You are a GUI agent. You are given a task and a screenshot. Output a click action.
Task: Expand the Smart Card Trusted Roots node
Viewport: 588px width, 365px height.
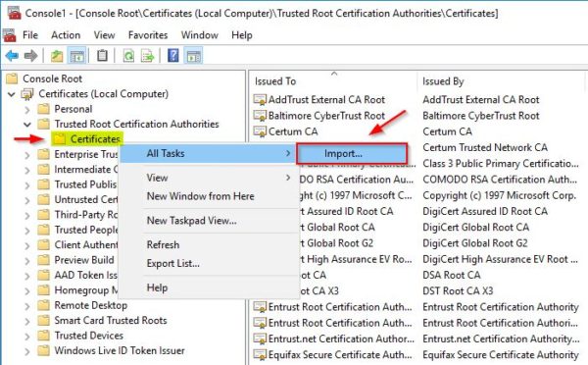click(x=27, y=321)
